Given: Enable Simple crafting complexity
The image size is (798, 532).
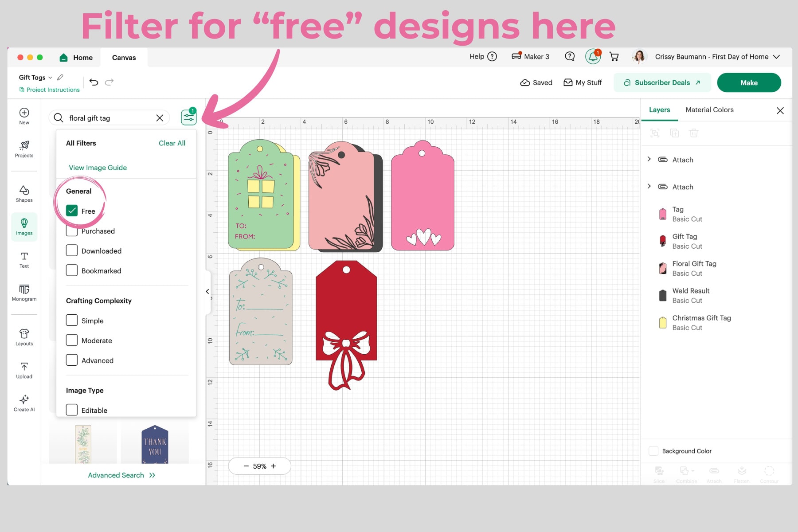Looking at the screenshot, I should tap(72, 320).
